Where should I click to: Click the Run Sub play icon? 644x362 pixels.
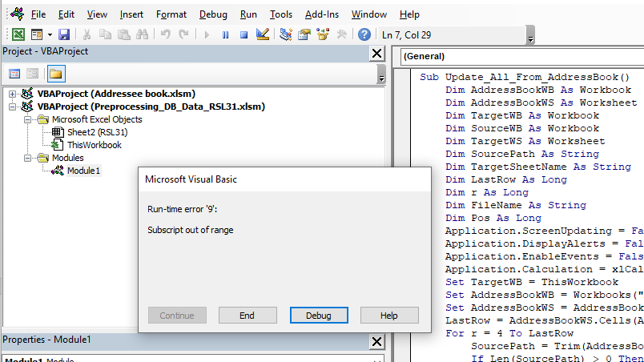coord(207,35)
